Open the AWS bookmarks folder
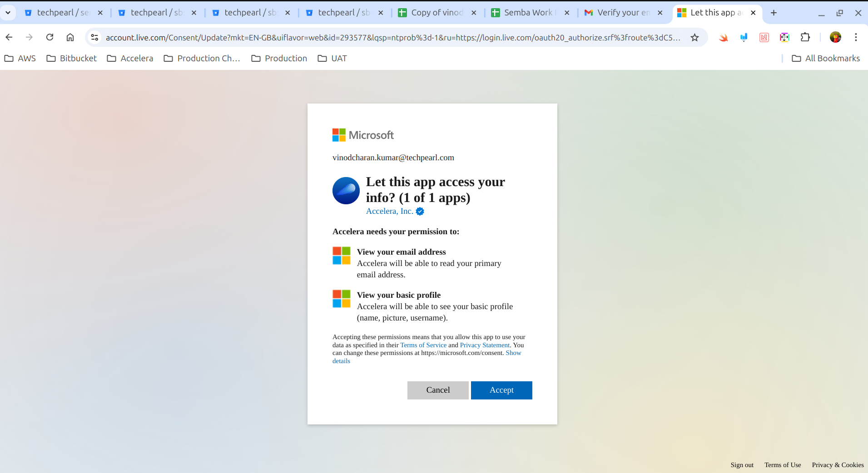Viewport: 868px width, 473px height. (20, 58)
